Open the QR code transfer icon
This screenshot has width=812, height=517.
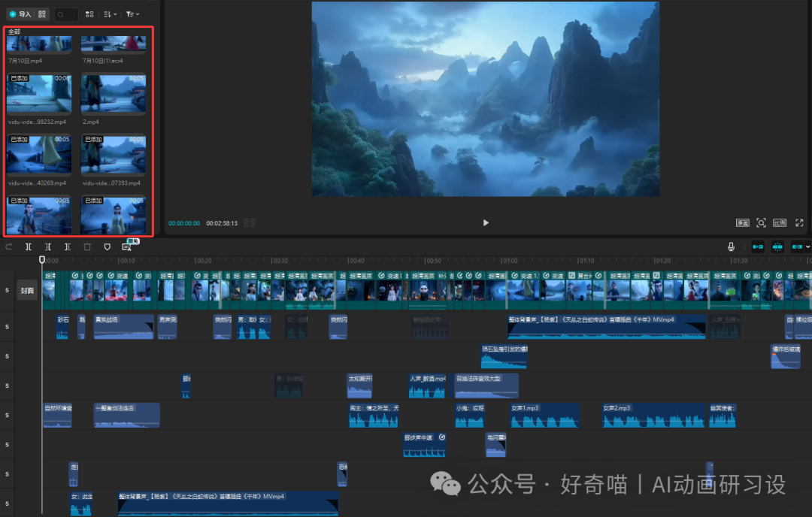click(x=41, y=14)
